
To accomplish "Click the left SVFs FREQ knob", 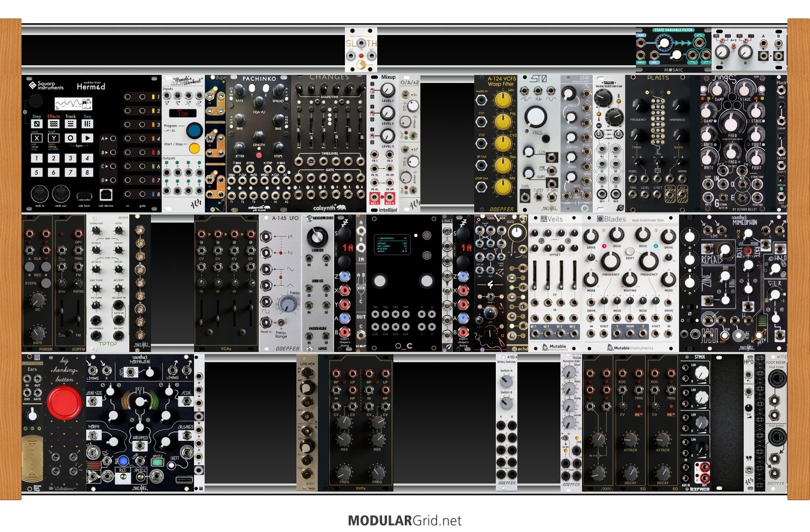I will click(344, 472).
